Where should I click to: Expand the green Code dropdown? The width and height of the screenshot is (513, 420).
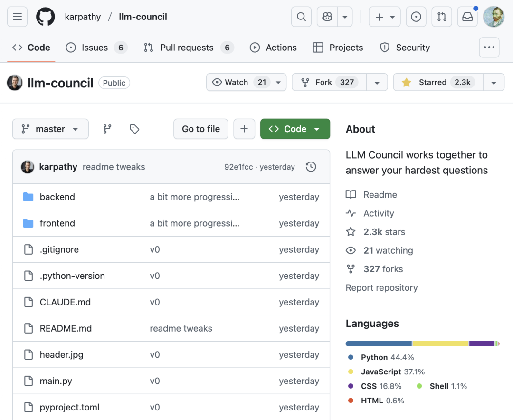(295, 129)
